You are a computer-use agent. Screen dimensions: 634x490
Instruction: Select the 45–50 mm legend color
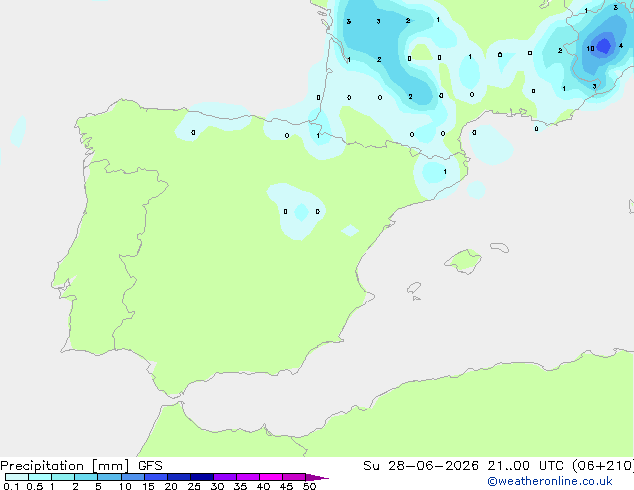click(x=294, y=477)
